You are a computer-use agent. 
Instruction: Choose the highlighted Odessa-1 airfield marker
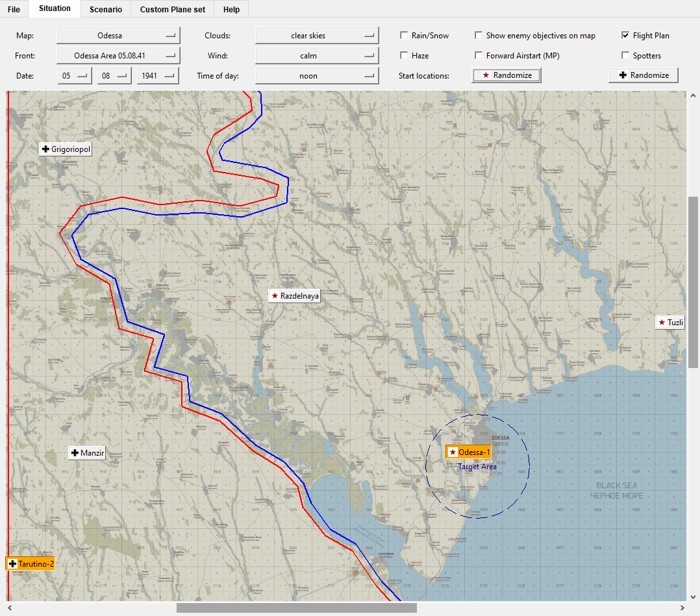pyautogui.click(x=469, y=452)
